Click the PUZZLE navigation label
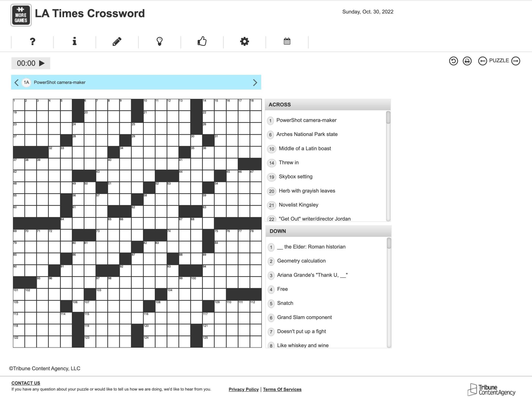The height and width of the screenshot is (402, 532). (x=499, y=61)
